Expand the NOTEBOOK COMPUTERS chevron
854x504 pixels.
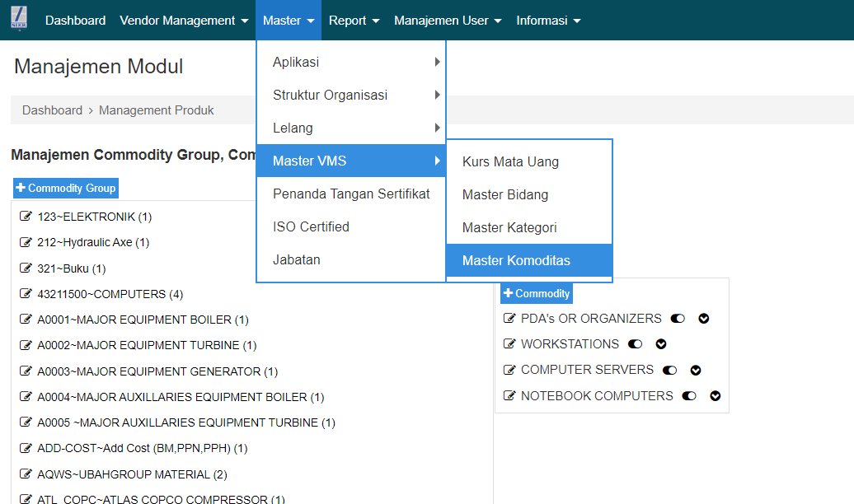(715, 396)
